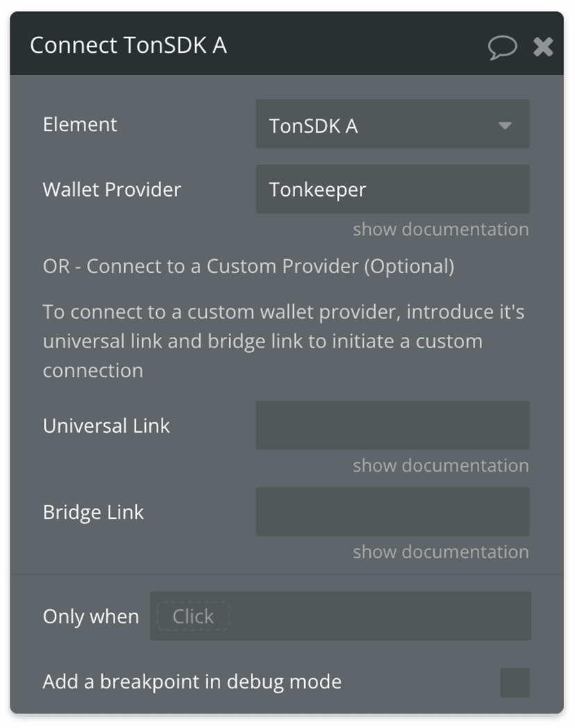Click the 'Wallet Provider' field label
This screenshot has height=728, width=575.
(112, 190)
